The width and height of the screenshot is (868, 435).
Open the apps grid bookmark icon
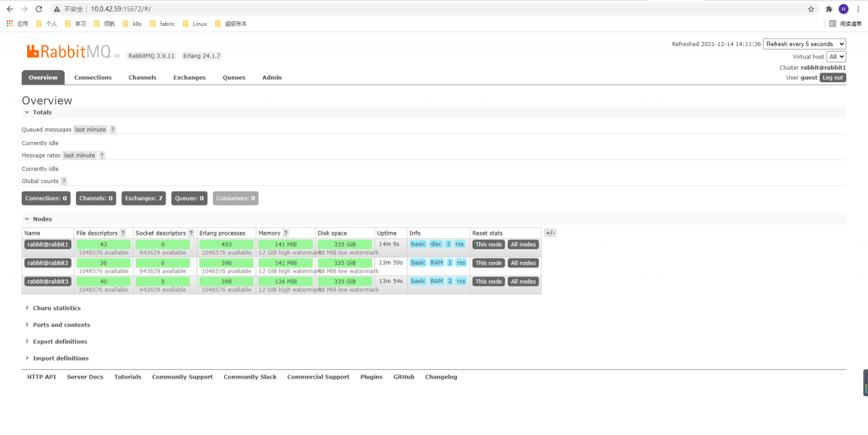point(9,24)
